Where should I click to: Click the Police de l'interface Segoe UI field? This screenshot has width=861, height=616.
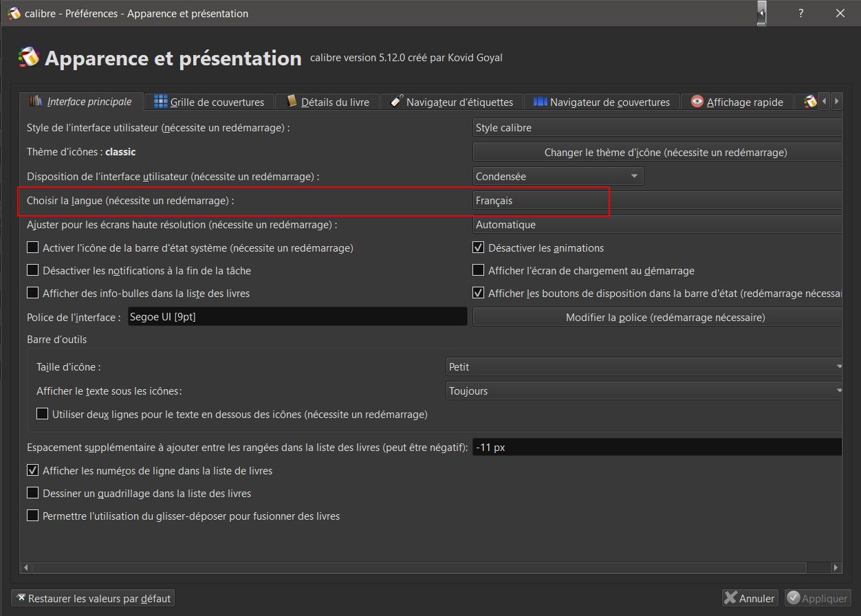(297, 317)
